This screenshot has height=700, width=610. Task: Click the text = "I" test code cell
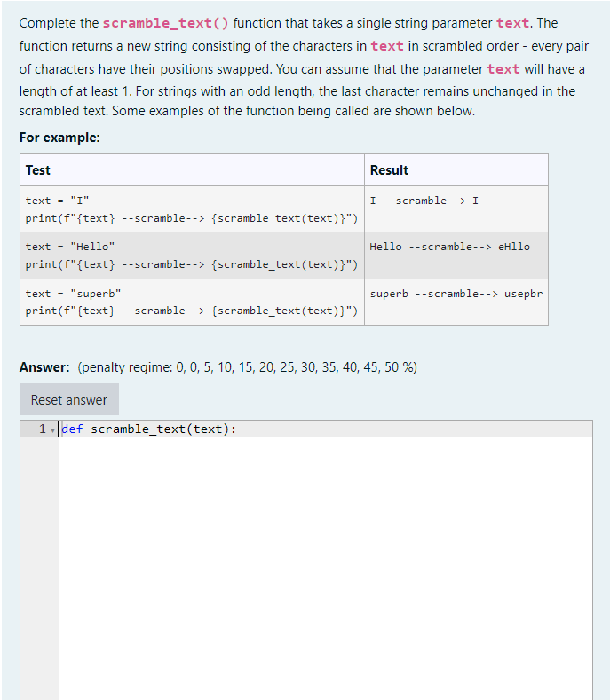pyautogui.click(x=192, y=209)
